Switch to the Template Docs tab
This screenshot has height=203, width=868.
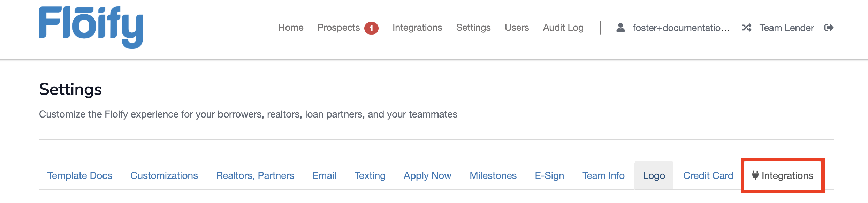coord(79,175)
